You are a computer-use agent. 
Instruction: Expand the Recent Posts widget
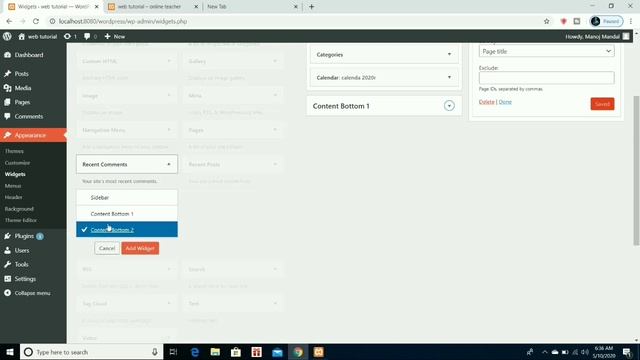click(x=275, y=164)
